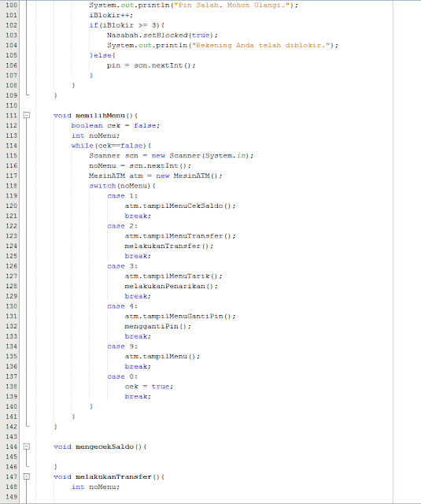Click break; on line 121

tap(138, 216)
